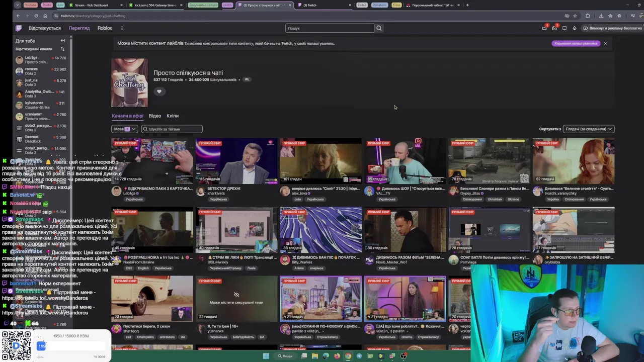This screenshot has height=362, width=644.
Task: Collapse the left sidebar with arrow icon
Action: tap(63, 41)
